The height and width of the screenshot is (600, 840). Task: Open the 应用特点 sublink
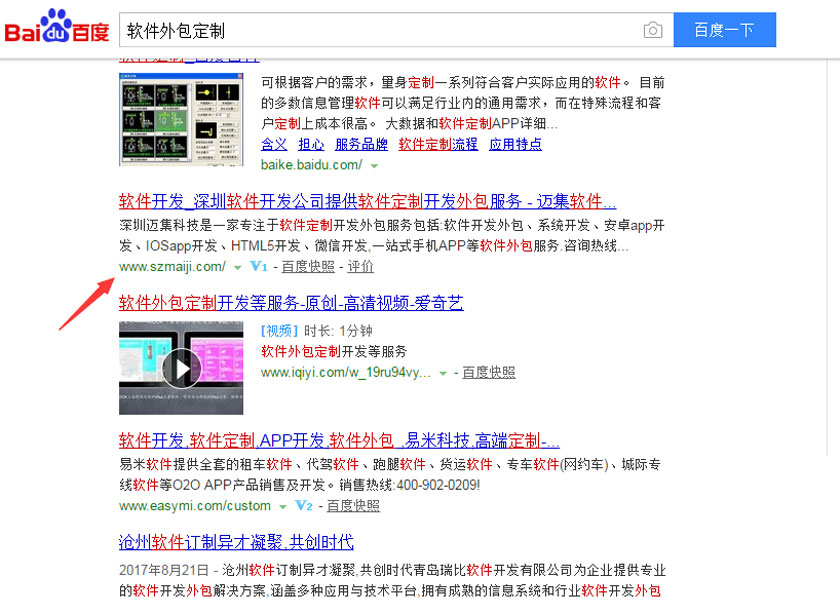coord(515,144)
